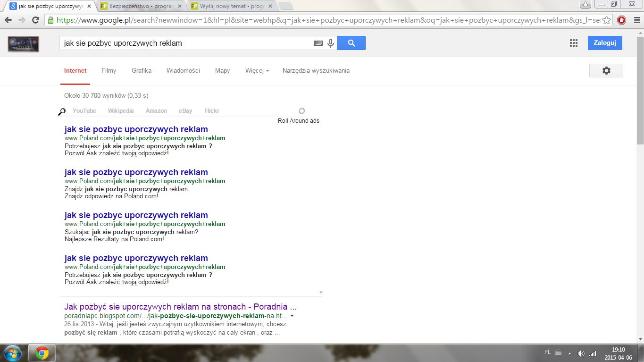Viewport: 644px width, 362px height.
Task: Close the injected ads block
Action: [321, 292]
